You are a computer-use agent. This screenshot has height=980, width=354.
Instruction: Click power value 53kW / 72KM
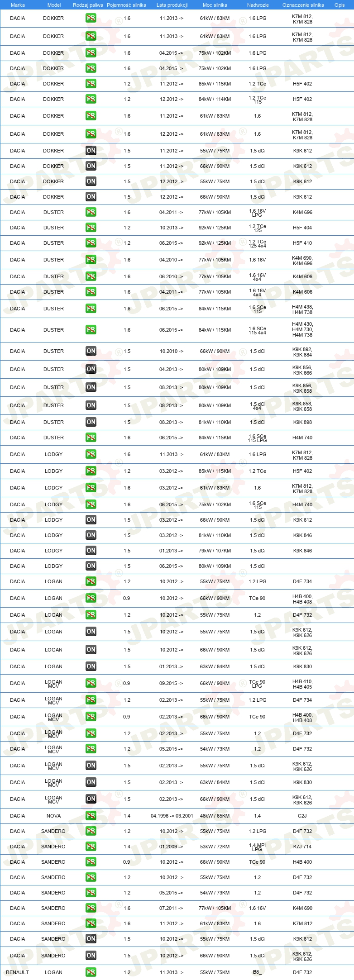point(215,847)
